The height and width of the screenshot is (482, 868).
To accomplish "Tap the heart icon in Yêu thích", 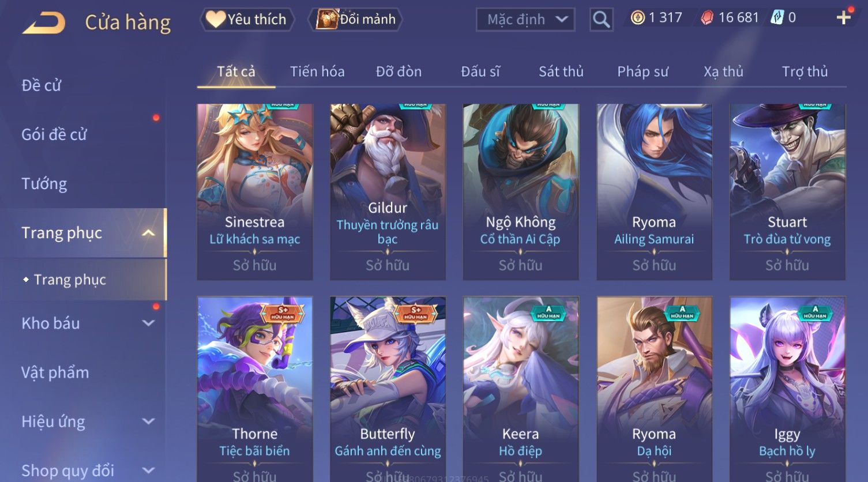I will [x=216, y=19].
